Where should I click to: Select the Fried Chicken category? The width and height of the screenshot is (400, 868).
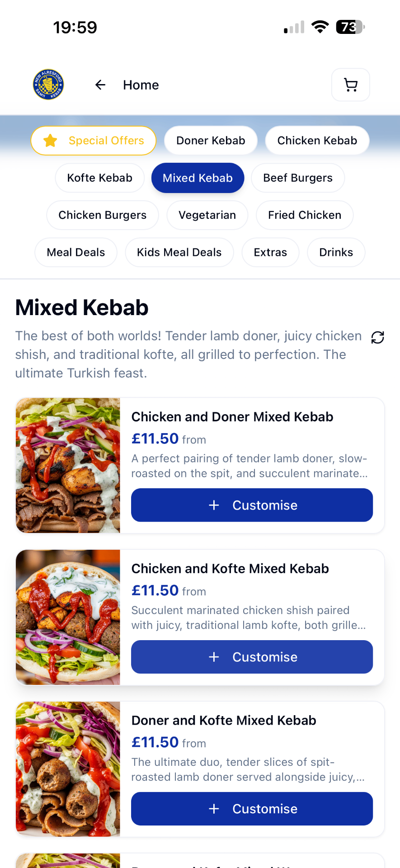point(304,215)
